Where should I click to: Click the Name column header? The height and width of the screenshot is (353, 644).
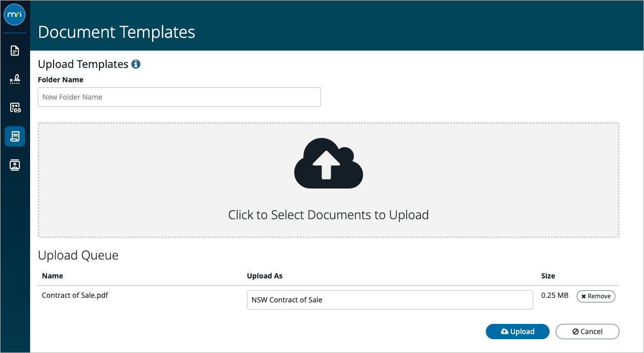click(53, 276)
